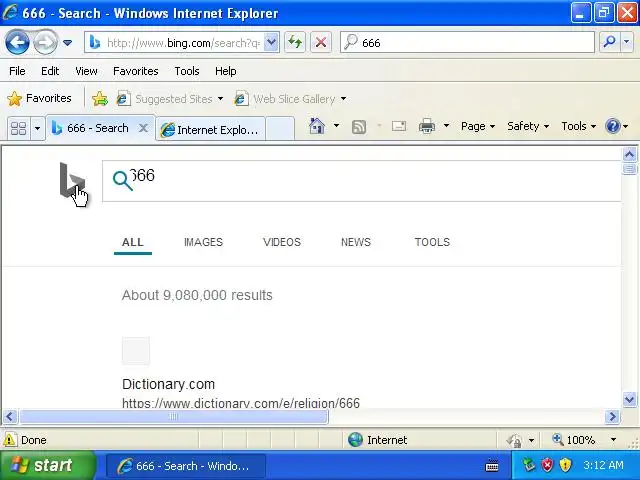Click the 100% zoom level button
The image size is (640, 480).
[x=574, y=440]
